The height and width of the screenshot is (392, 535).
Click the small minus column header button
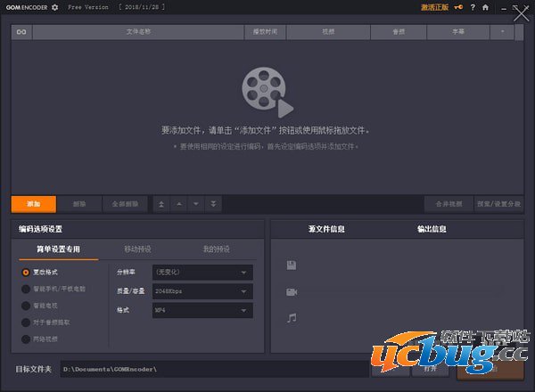(x=502, y=32)
